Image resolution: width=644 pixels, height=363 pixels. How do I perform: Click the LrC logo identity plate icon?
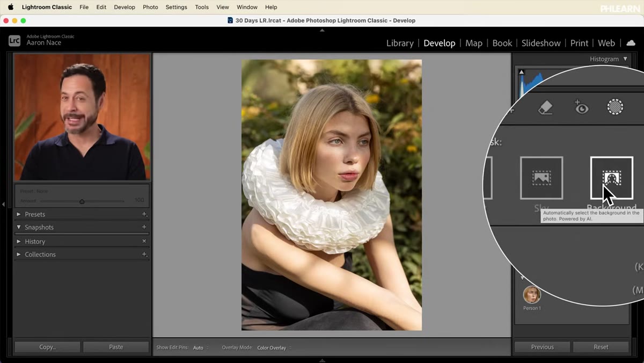click(x=14, y=40)
